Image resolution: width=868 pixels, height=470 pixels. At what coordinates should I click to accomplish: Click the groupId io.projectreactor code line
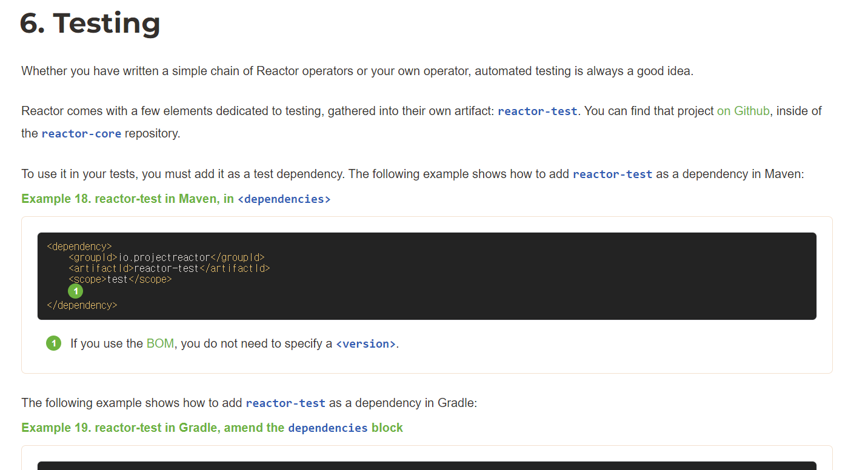pyautogui.click(x=167, y=257)
